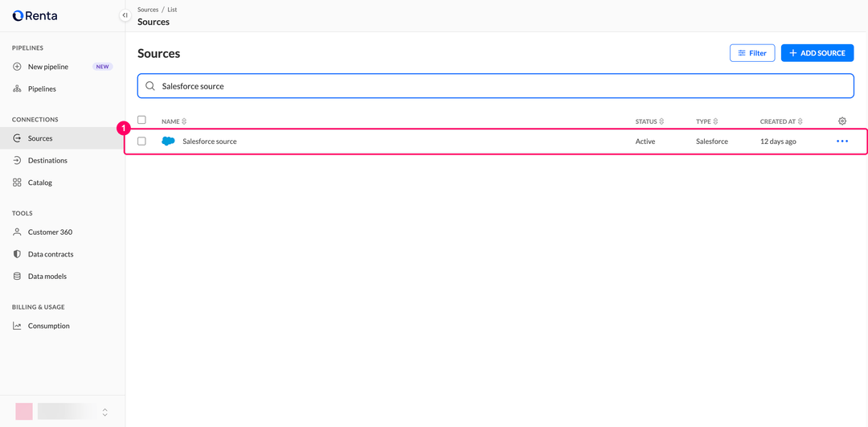Click the Data contracts shield icon
The height and width of the screenshot is (427, 868).
pyautogui.click(x=17, y=254)
